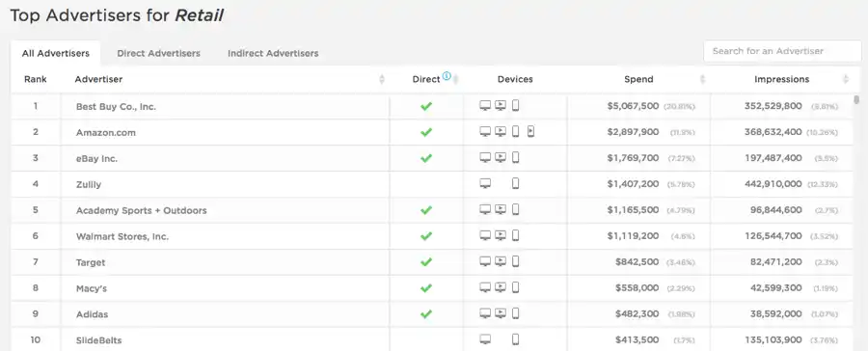Viewport: 868px width, 351px height.
Task: Click mobile device icon for SlideBelts
Action: pos(515,339)
